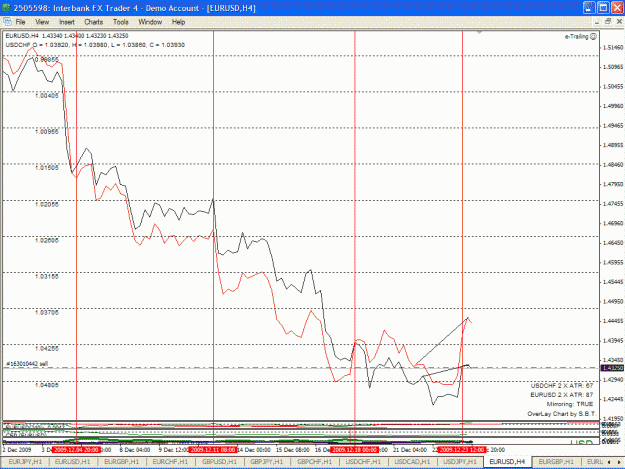Click the sell order label #163010442
The width and height of the screenshot is (625, 469).
[27, 364]
